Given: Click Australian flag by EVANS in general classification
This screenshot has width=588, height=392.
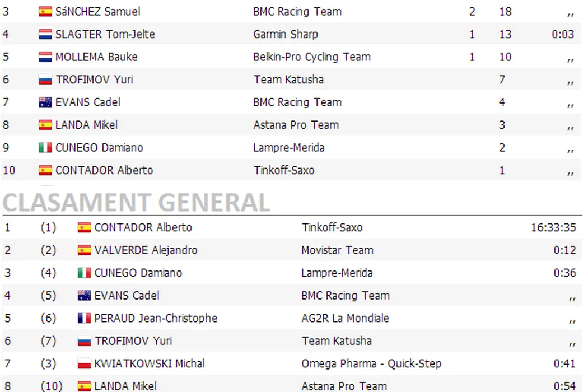Looking at the screenshot, I should 85,296.
